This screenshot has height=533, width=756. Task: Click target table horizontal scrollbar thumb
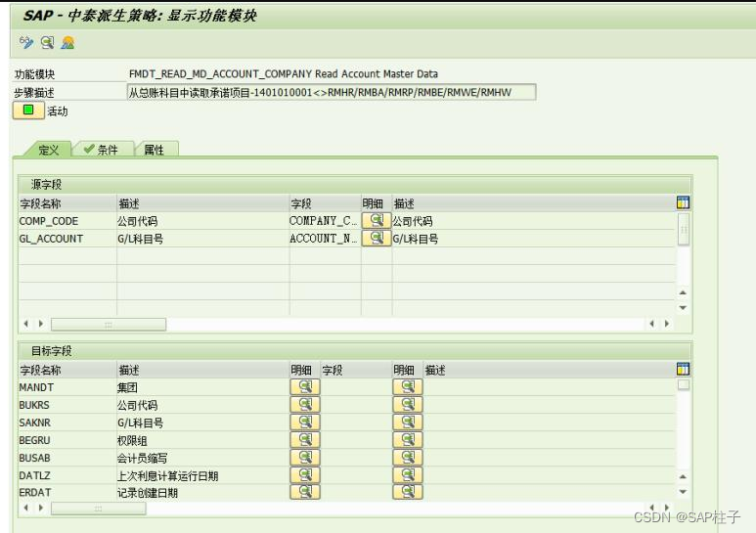[x=99, y=509]
